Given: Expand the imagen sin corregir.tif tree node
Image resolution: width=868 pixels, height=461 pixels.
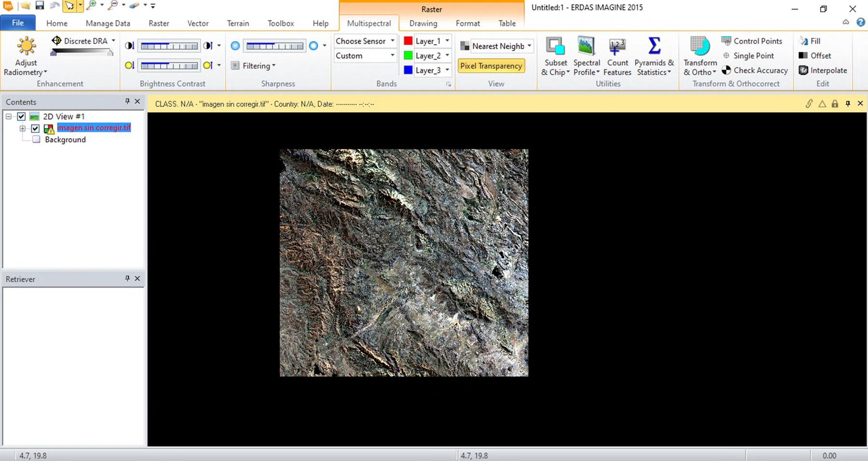Looking at the screenshot, I should (x=23, y=129).
